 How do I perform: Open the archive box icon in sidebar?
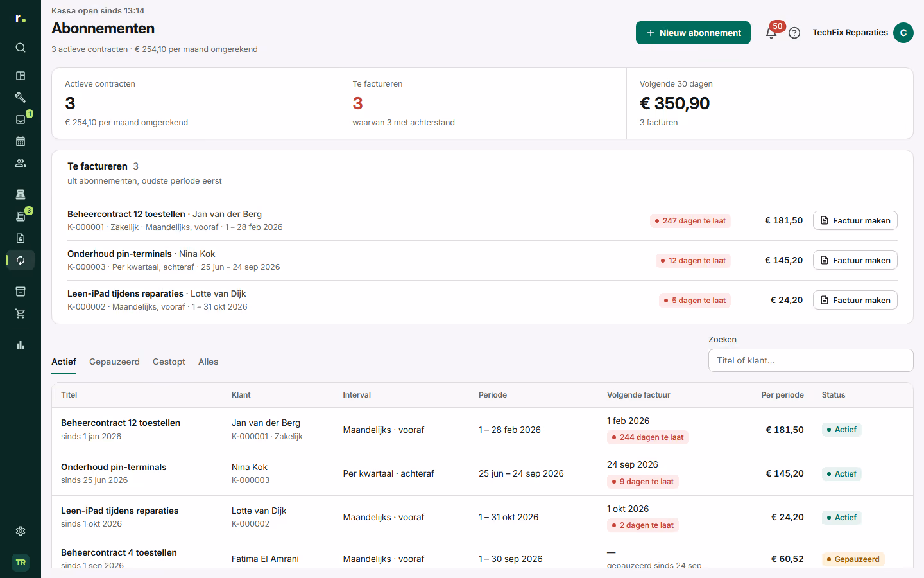click(21, 292)
